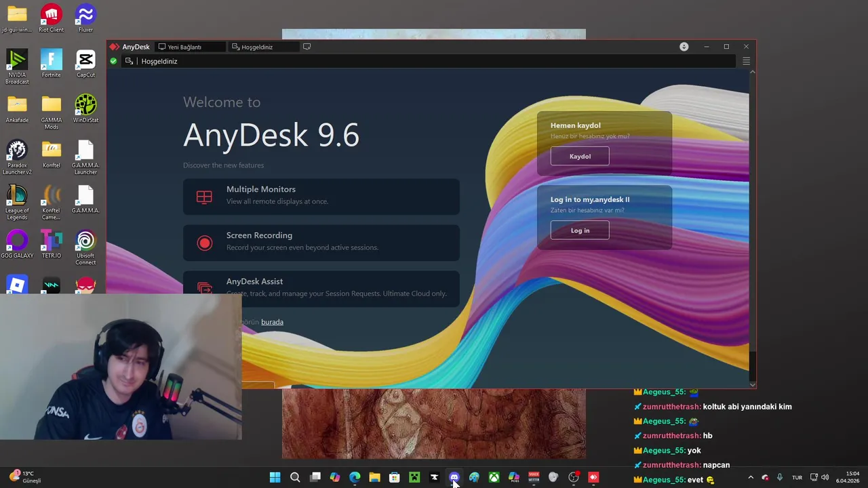Image resolution: width=868 pixels, height=488 pixels.
Task: Open League of Legends shortcut
Action: [17, 203]
